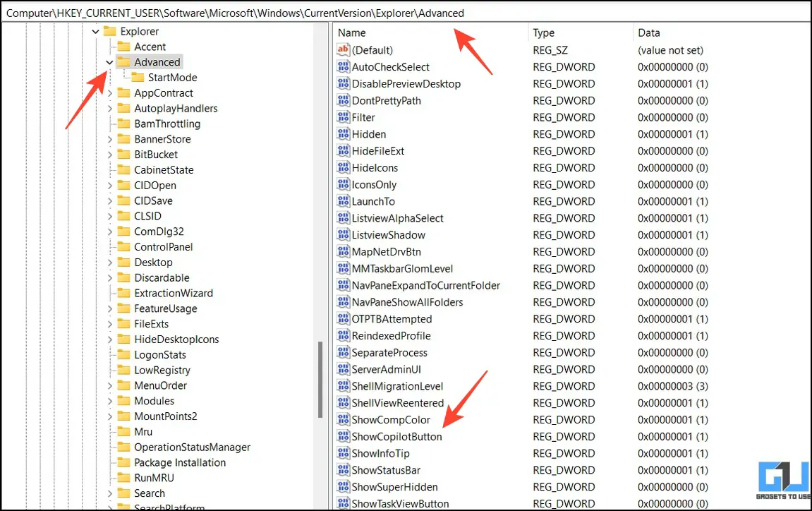The height and width of the screenshot is (511, 812).
Task: Select the Modules key
Action: tap(154, 401)
